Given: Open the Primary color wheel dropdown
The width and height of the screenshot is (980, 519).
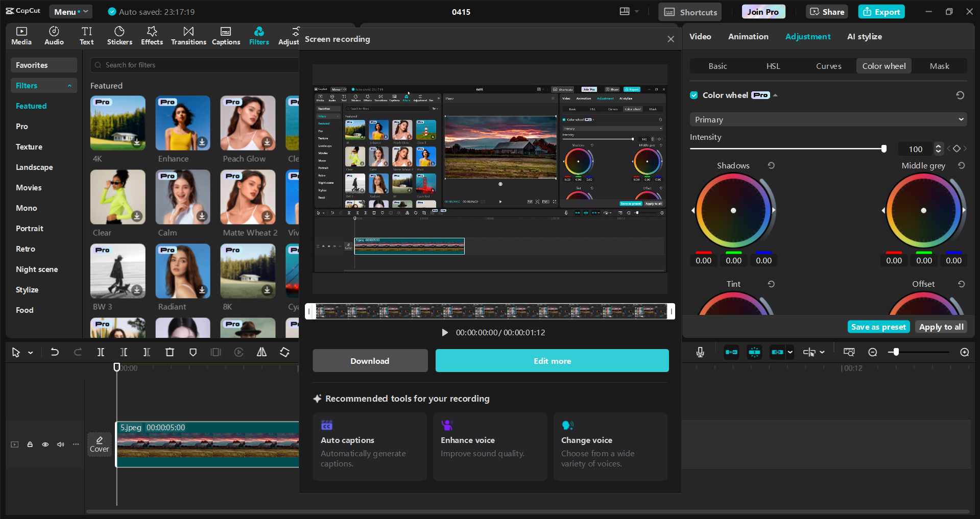Looking at the screenshot, I should [x=828, y=119].
